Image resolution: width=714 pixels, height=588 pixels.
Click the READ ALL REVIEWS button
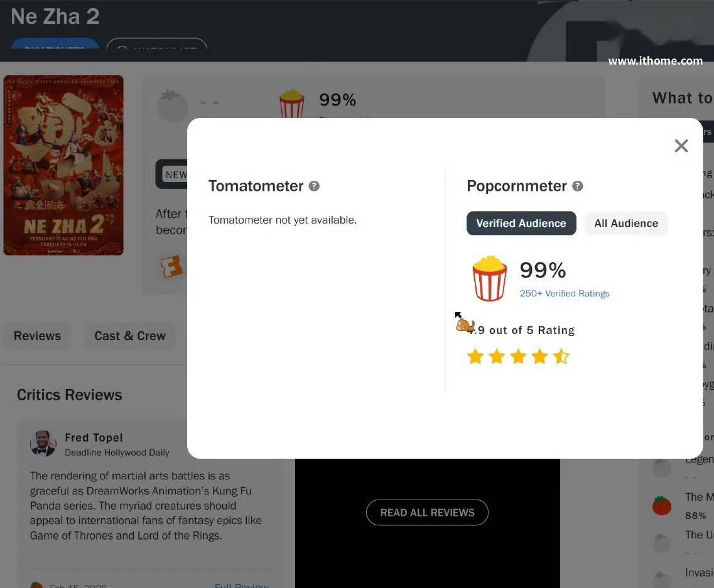click(x=427, y=513)
